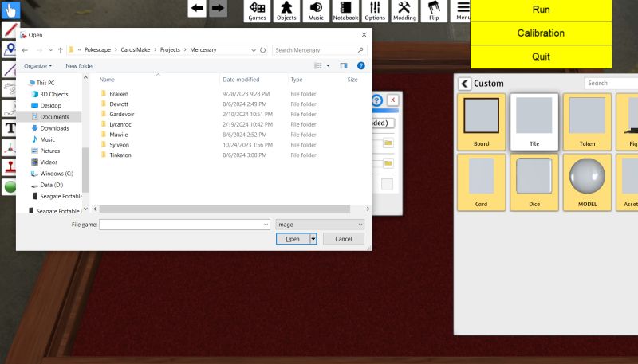Choose the MODEL custom object
Screen dimensions: 638x364
[x=587, y=182]
